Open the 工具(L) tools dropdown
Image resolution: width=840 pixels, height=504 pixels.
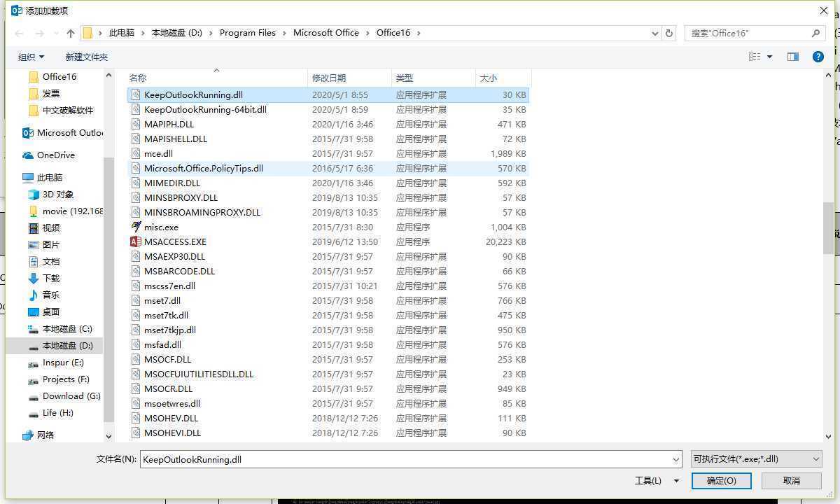pyautogui.click(x=657, y=480)
